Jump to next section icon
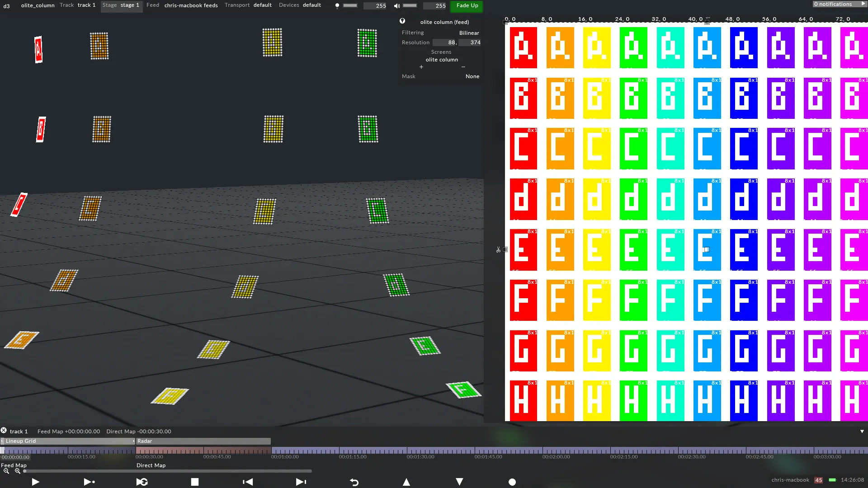The height and width of the screenshot is (488, 868). pyautogui.click(x=301, y=482)
